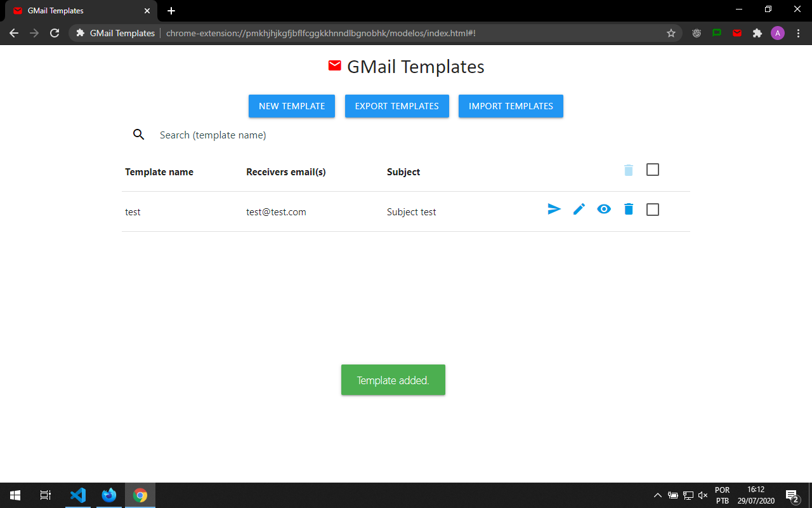Click the IMPORT TEMPLATES button

[511, 106]
